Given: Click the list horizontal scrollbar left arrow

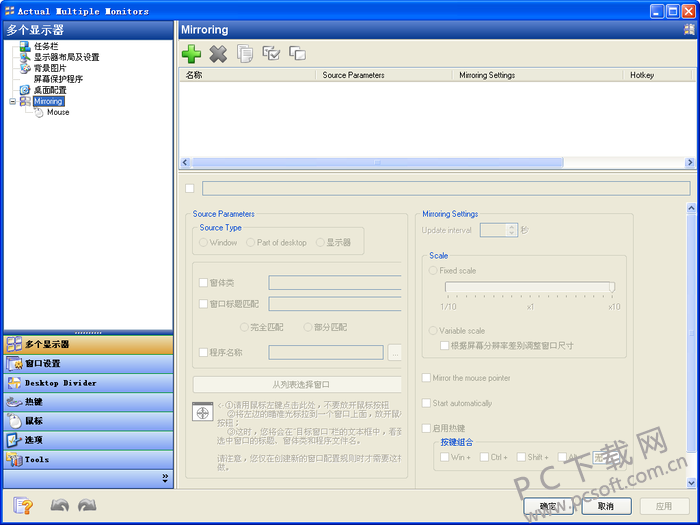Looking at the screenshot, I should (185, 162).
